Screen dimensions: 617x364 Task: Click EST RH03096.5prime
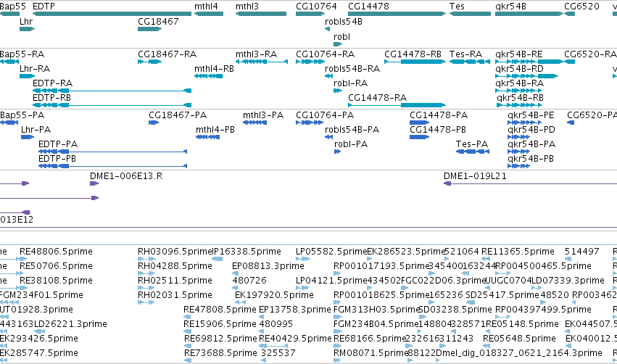[x=146, y=259]
